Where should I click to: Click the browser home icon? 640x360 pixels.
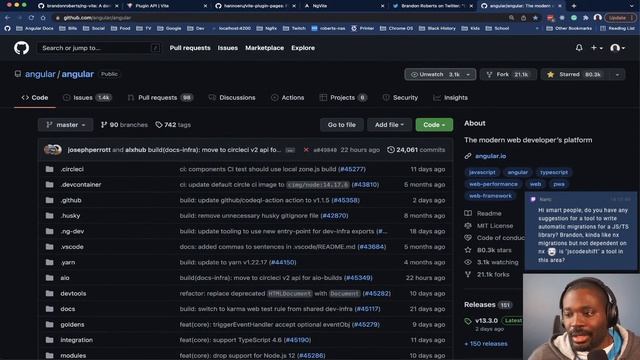pyautogui.click(x=43, y=18)
